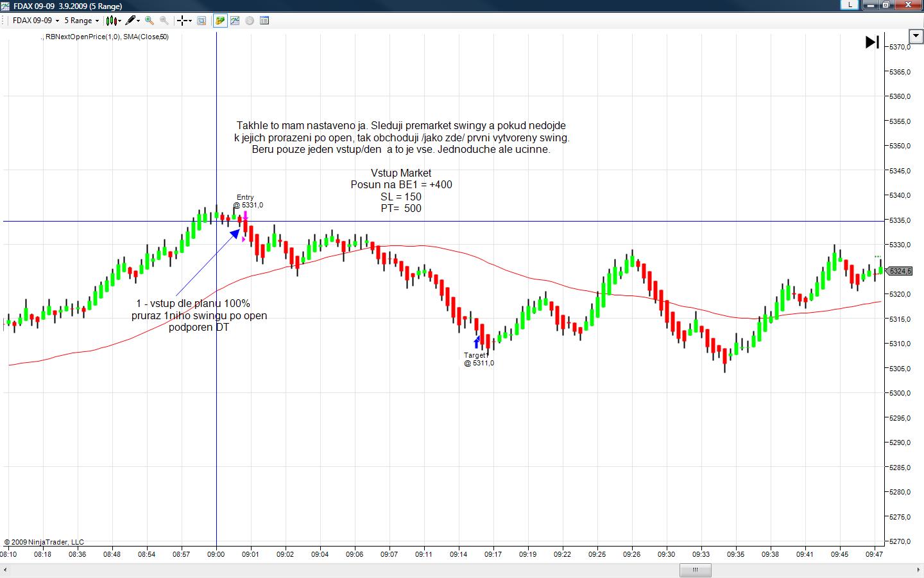Click the 5285,0 price axis label
This screenshot has width=924, height=578.
[x=900, y=468]
